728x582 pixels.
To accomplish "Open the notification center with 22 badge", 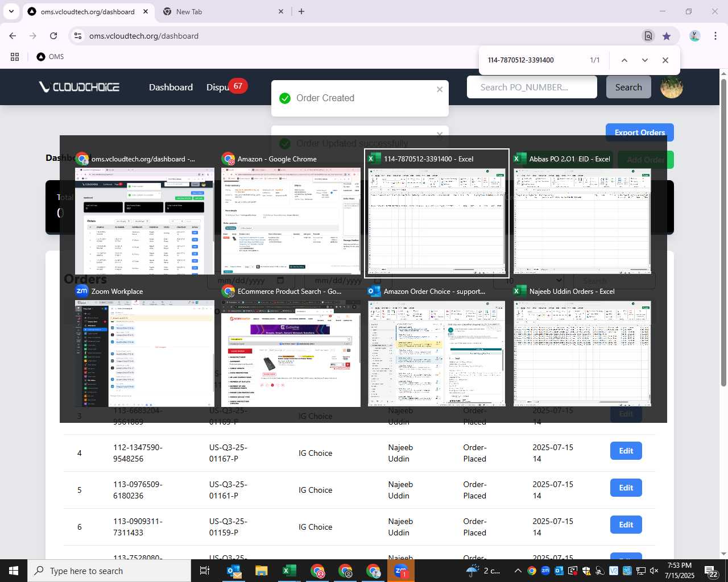I will coord(711,571).
